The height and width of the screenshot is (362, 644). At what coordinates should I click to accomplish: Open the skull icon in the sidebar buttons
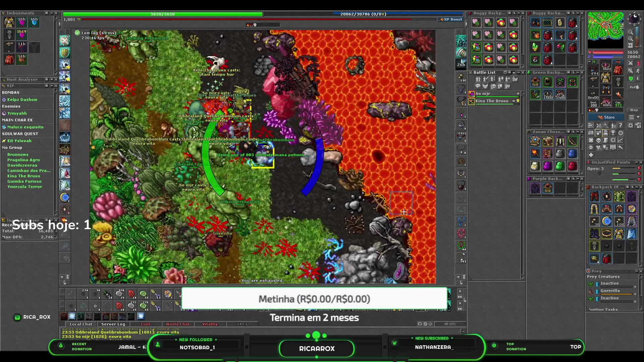(x=598, y=140)
